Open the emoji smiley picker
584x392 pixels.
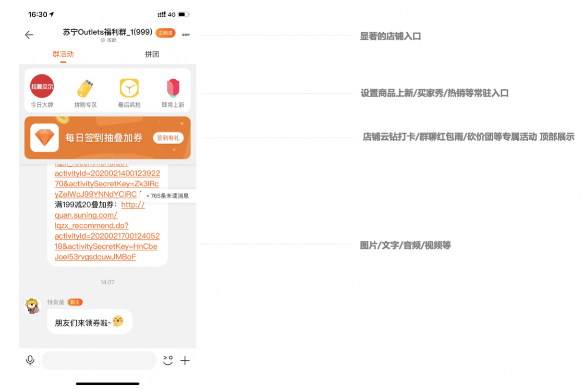click(168, 360)
